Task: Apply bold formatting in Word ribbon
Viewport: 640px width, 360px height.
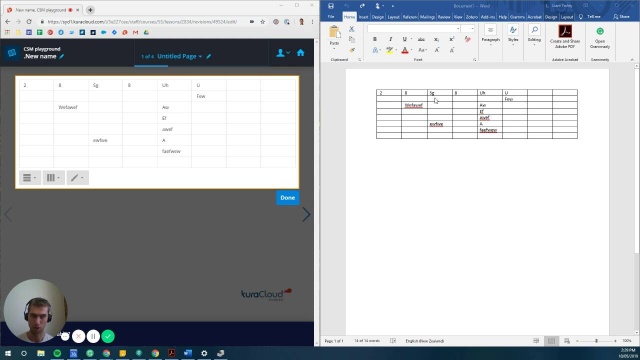Action: click(x=375, y=39)
